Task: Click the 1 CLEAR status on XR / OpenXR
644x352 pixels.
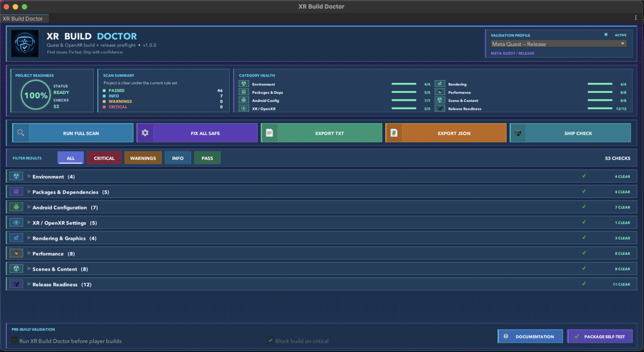Action: coord(623,223)
